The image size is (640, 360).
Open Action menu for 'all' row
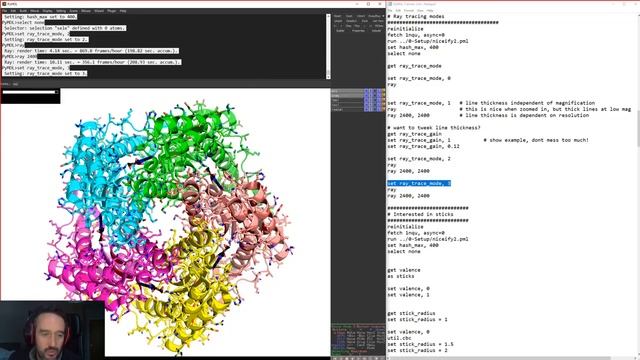point(366,91)
